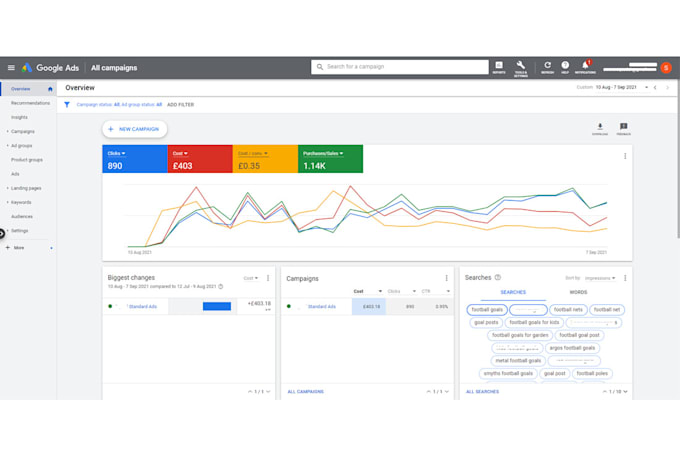Click the Google Ads logo

(x=50, y=68)
